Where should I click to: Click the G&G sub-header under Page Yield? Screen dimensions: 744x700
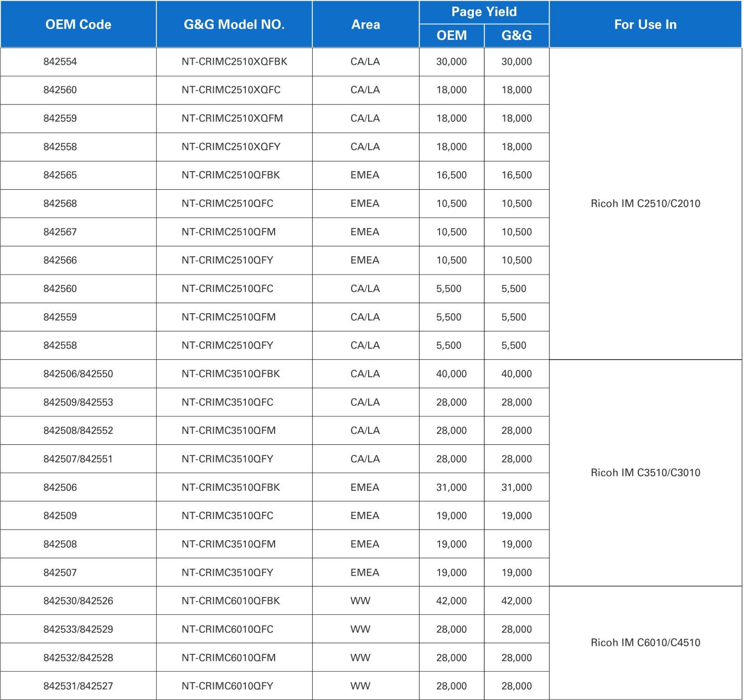[x=516, y=35]
